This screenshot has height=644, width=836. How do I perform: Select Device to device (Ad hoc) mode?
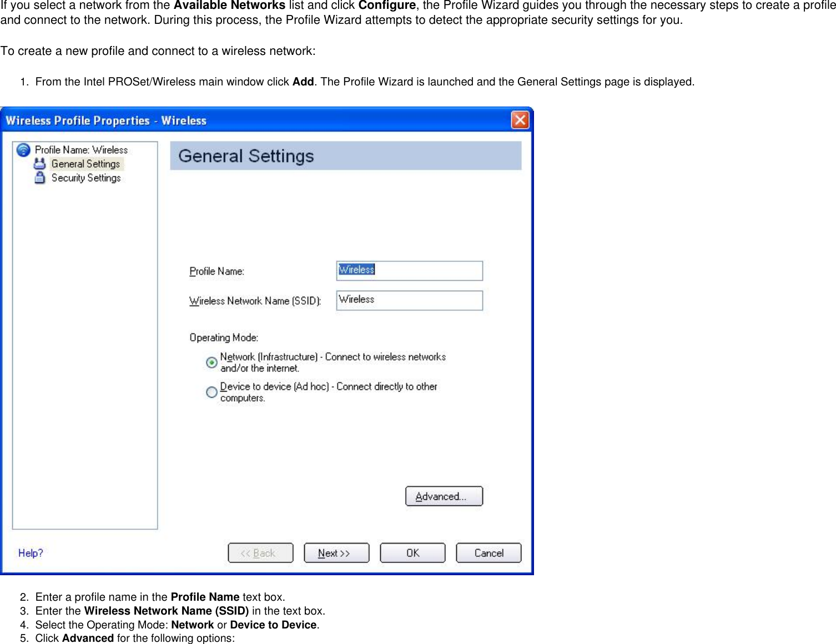click(211, 392)
